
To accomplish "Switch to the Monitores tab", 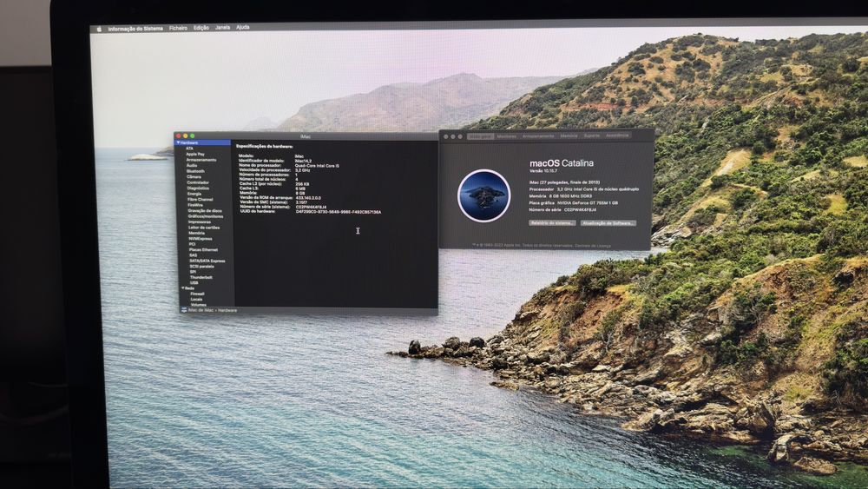I will (x=507, y=136).
